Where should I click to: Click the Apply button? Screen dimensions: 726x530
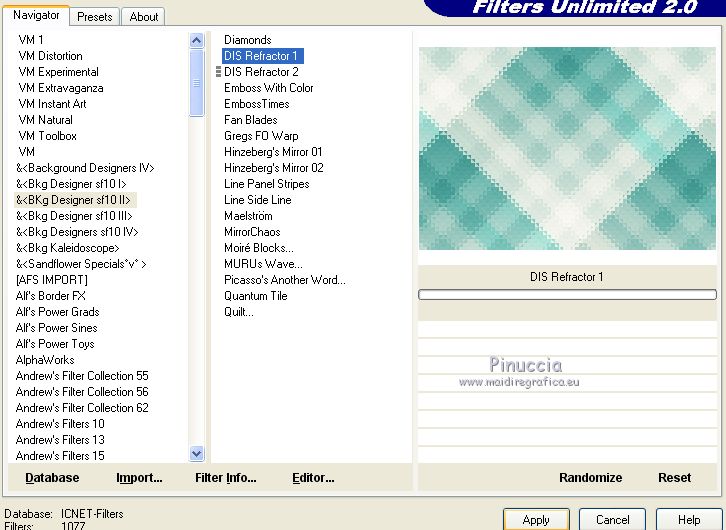point(536,520)
